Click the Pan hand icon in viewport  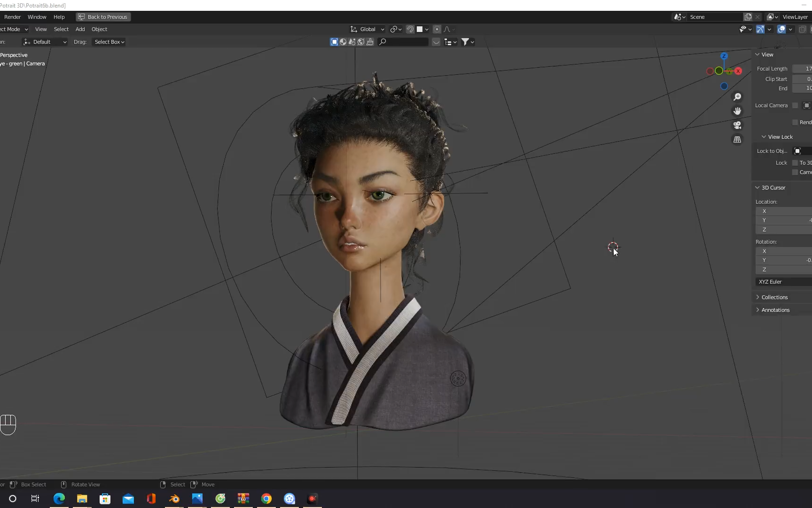pyautogui.click(x=737, y=111)
